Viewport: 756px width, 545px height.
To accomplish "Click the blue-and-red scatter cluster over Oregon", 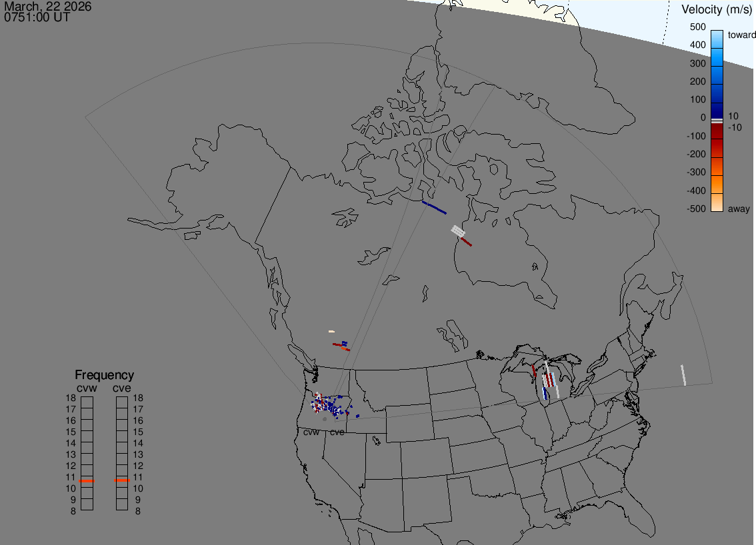I will [x=330, y=405].
